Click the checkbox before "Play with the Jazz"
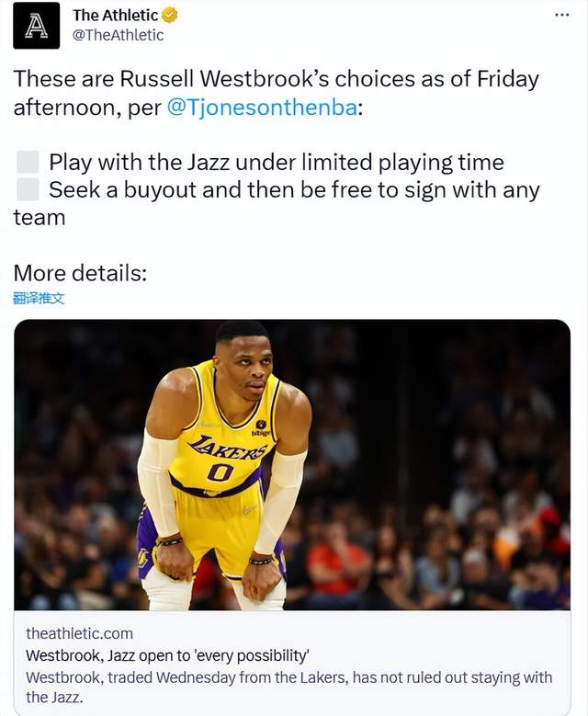 (28, 163)
